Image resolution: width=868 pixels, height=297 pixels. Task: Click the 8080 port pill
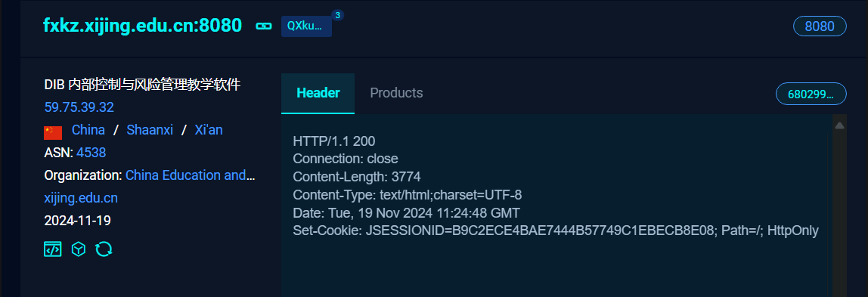click(820, 26)
